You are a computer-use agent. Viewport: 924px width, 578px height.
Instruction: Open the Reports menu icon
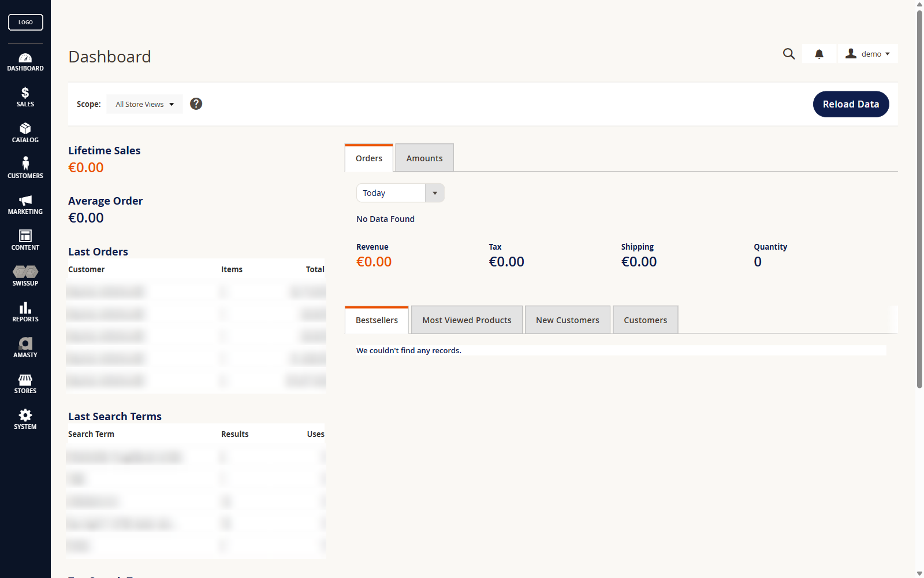click(25, 312)
